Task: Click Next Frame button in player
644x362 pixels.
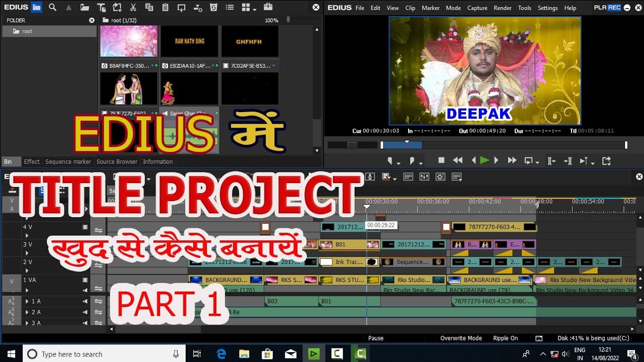Action: pos(496,160)
